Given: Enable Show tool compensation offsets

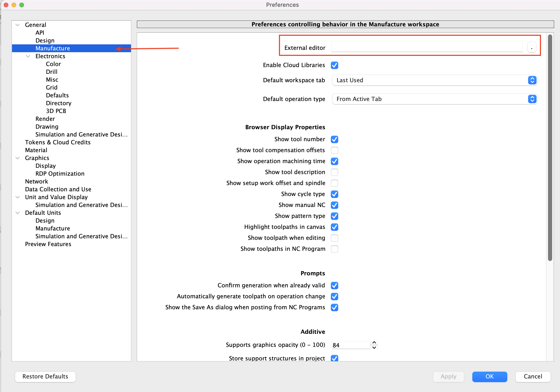Looking at the screenshot, I should (334, 150).
